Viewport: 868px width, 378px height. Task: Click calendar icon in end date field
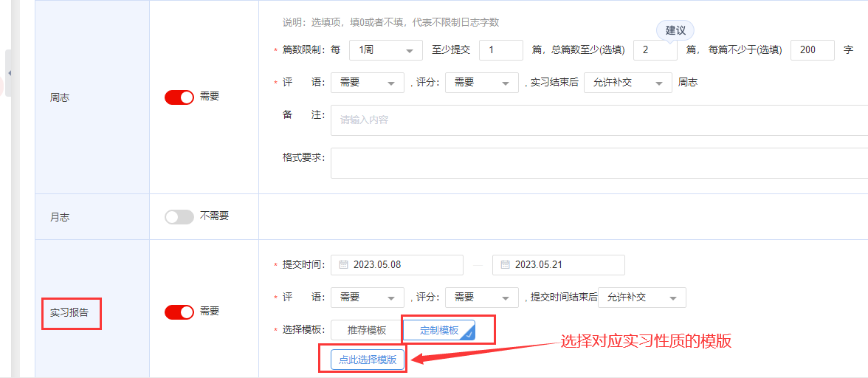point(506,265)
